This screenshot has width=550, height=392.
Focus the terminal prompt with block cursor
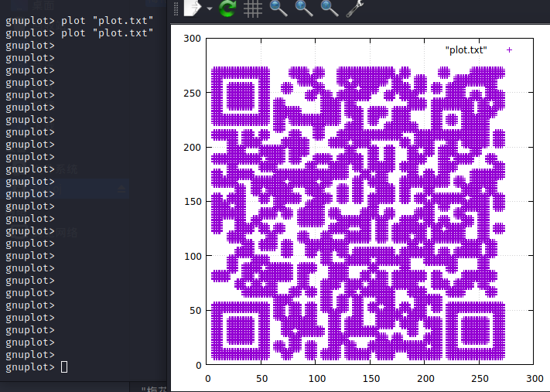64,367
